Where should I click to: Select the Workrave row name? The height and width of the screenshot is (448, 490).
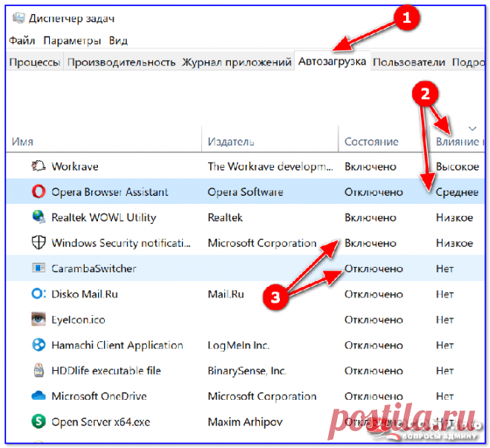coord(75,166)
